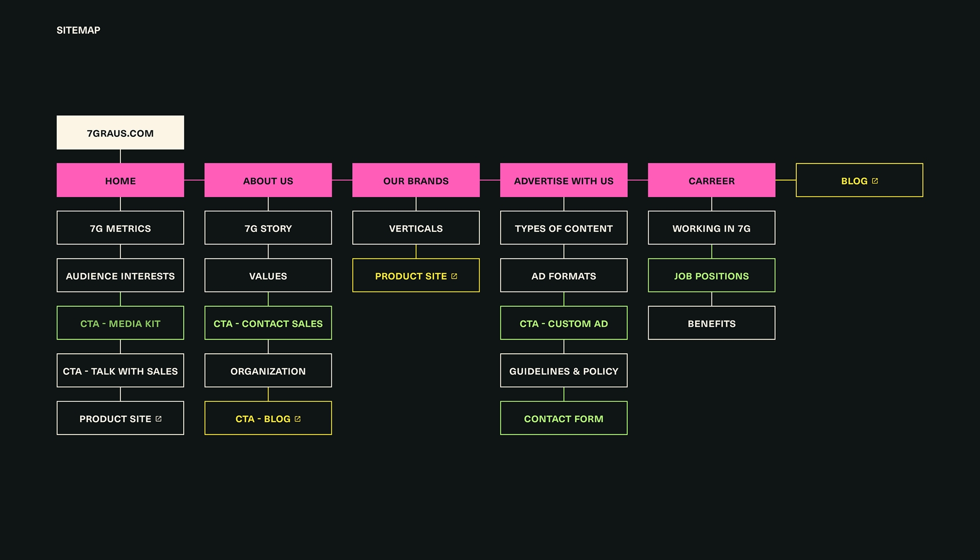
Task: Click the 7GRAUS.COM root node
Action: [120, 133]
